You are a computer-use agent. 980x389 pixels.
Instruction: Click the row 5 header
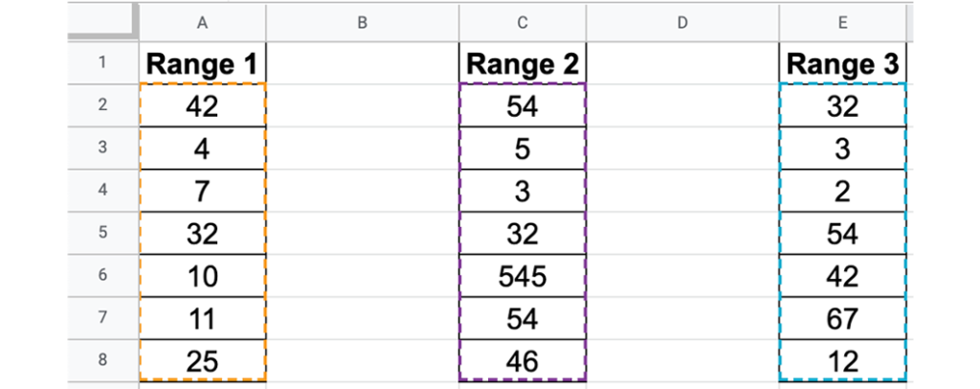102,233
